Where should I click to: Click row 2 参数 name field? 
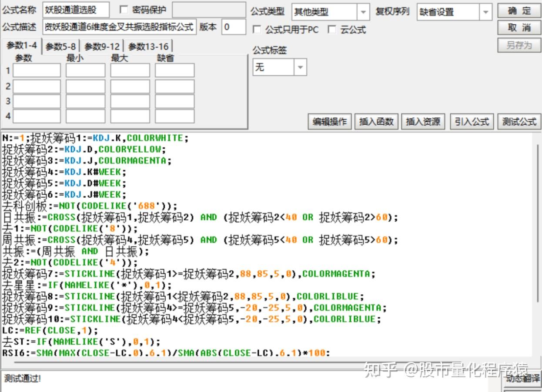(x=37, y=86)
